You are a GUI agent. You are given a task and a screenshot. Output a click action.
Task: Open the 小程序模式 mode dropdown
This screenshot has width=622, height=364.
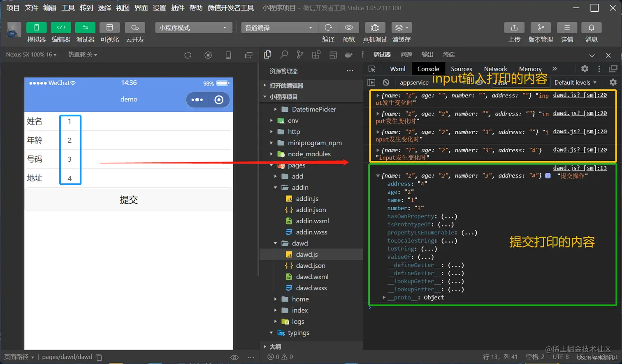[193, 28]
